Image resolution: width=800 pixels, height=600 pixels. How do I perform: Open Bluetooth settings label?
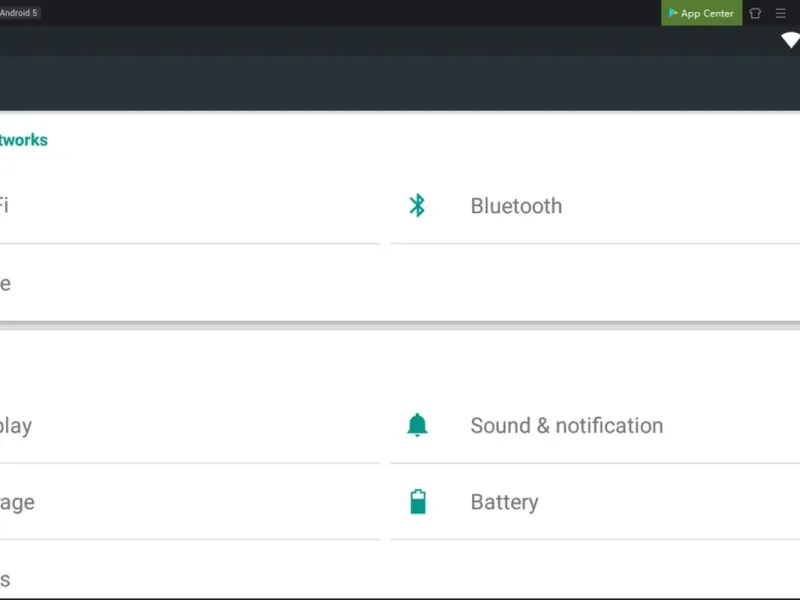click(516, 206)
